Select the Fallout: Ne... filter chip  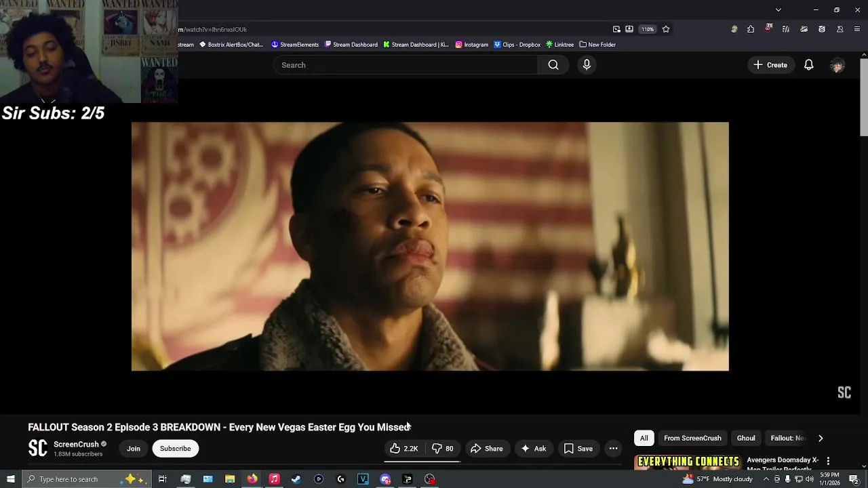click(x=787, y=438)
